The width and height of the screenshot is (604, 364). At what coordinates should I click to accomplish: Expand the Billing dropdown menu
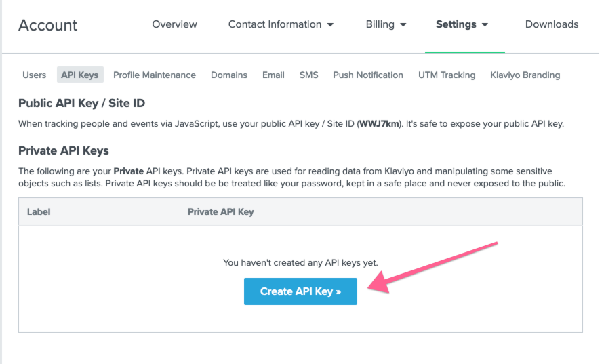click(386, 24)
